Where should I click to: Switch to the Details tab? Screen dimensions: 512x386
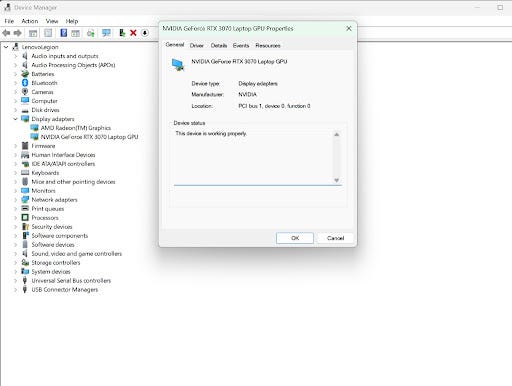click(219, 46)
